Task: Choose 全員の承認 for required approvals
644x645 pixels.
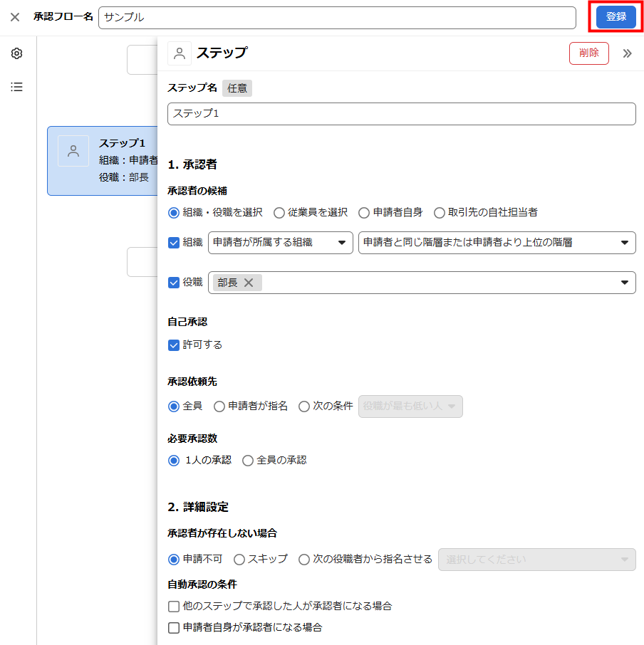Action: coord(248,461)
